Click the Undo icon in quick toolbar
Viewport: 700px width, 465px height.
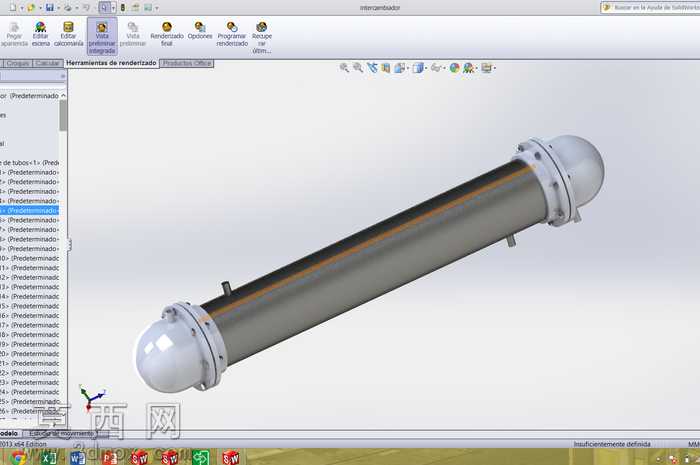pos(86,7)
